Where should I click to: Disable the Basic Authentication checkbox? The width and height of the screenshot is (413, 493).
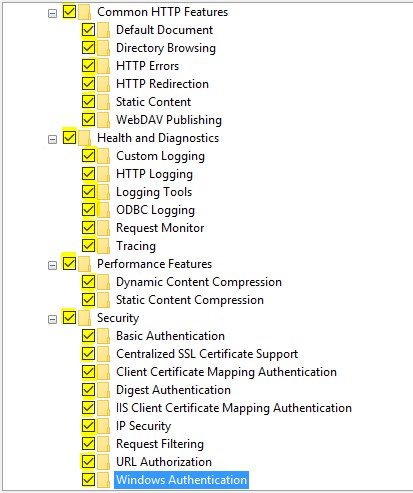click(x=88, y=335)
